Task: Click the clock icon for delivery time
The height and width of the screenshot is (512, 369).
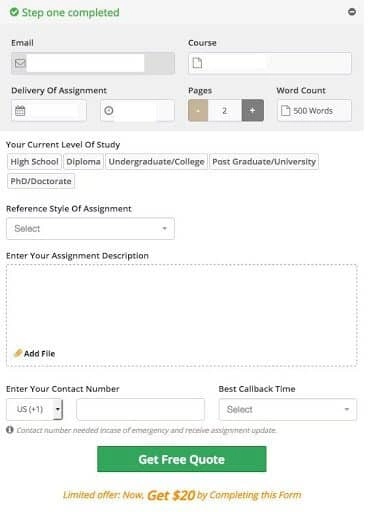Action: pos(109,110)
